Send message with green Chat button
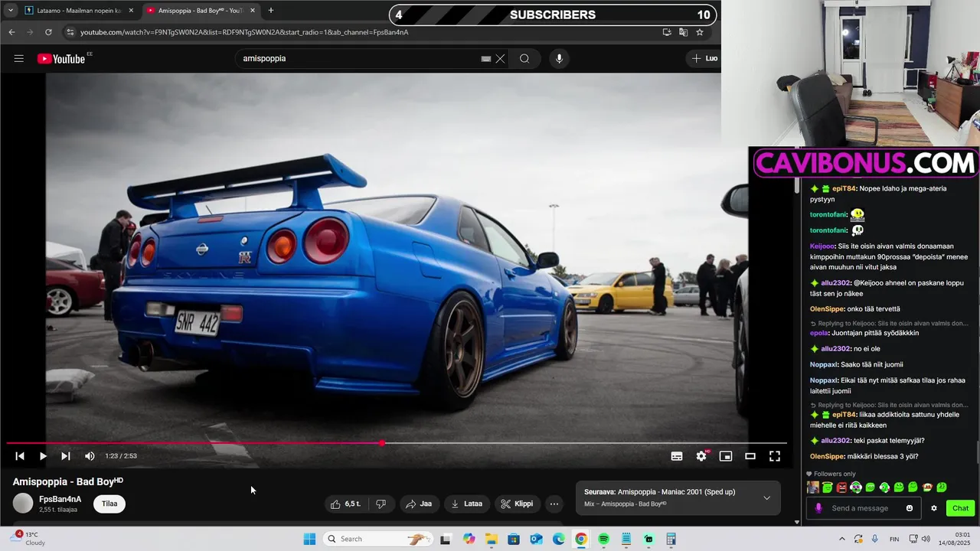The width and height of the screenshot is (980, 551). (960, 508)
